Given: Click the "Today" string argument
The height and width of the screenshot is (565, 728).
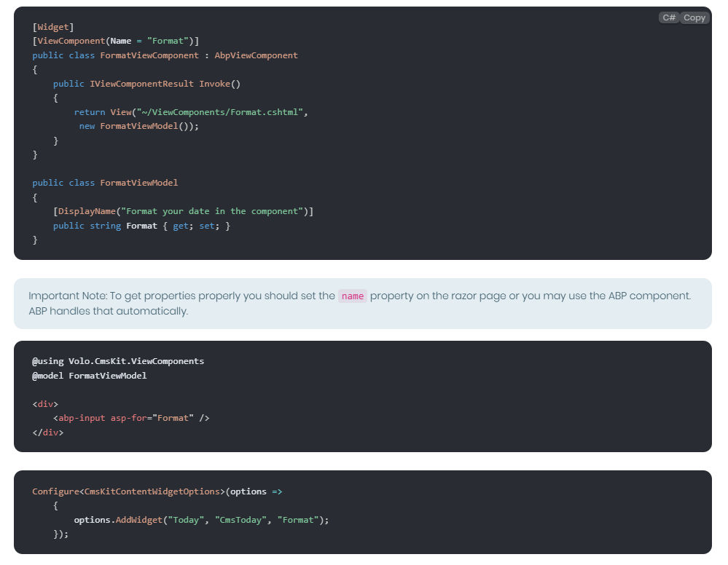Looking at the screenshot, I should coord(186,520).
